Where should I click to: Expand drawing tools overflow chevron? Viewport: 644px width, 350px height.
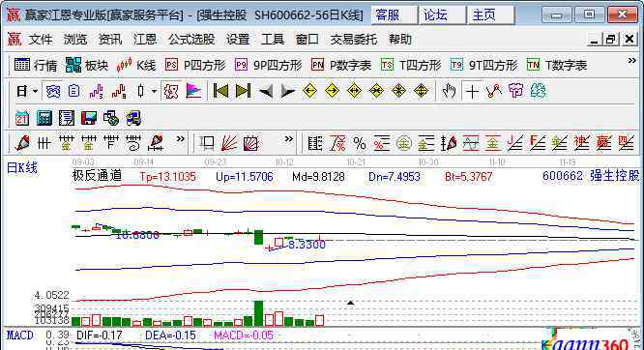coord(180,139)
